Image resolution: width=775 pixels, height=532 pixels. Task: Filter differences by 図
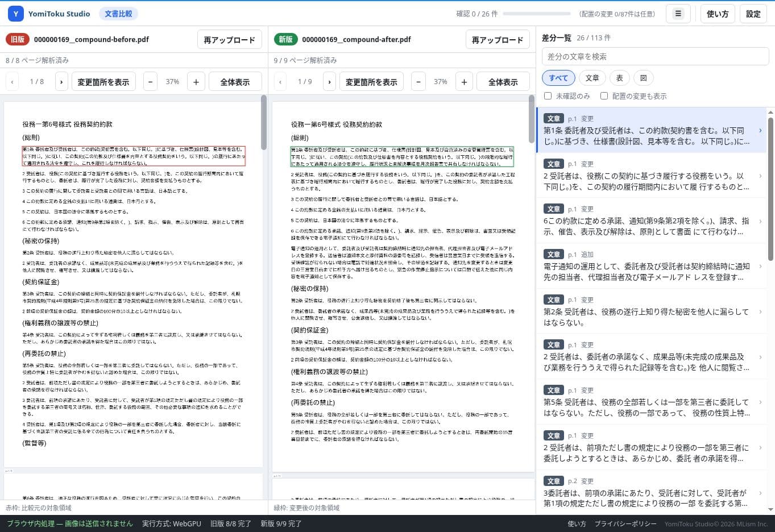644,78
